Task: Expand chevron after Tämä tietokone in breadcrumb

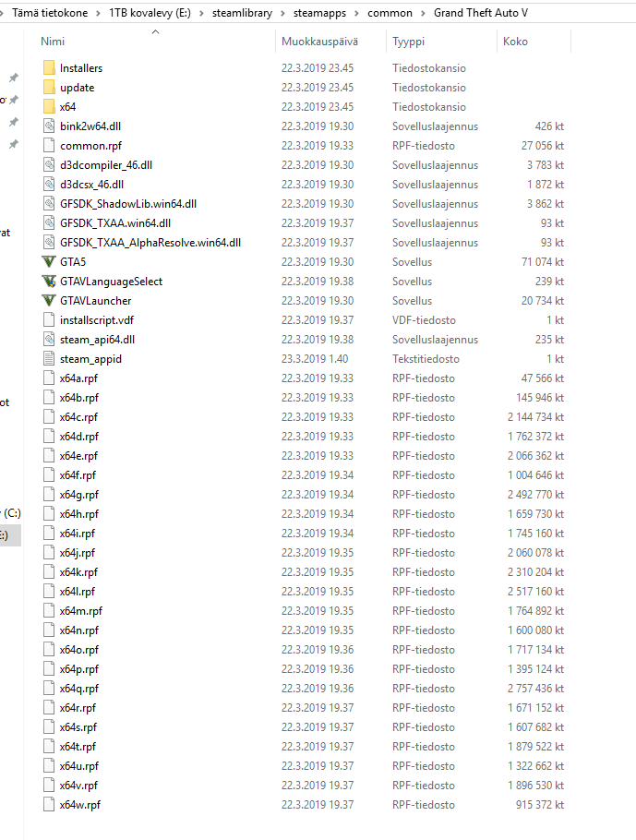Action: [98, 14]
